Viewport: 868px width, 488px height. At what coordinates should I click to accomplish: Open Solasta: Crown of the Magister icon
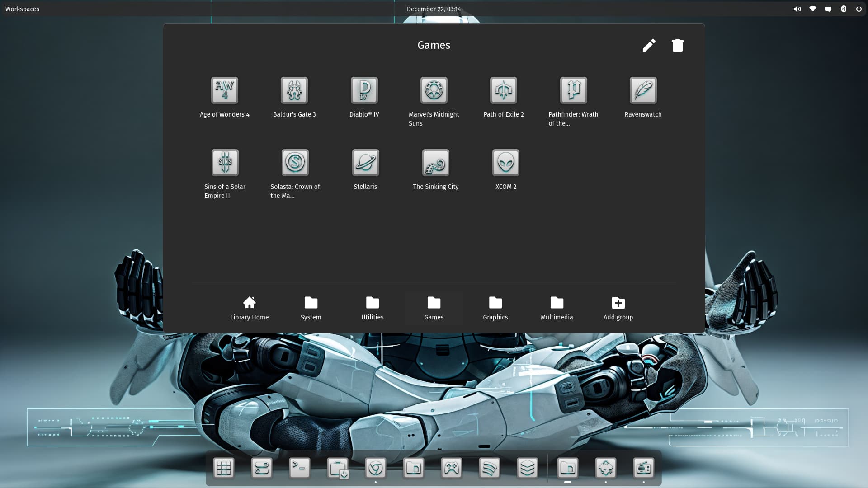[295, 163]
